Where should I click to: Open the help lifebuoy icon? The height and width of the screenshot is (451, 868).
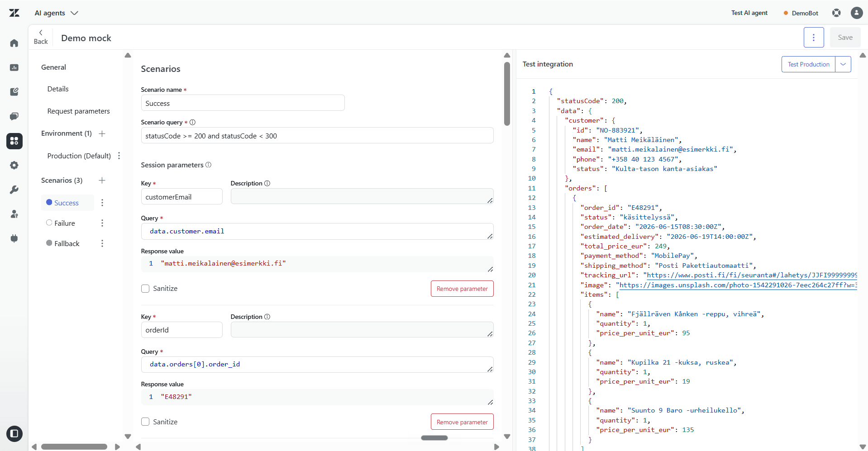click(836, 13)
